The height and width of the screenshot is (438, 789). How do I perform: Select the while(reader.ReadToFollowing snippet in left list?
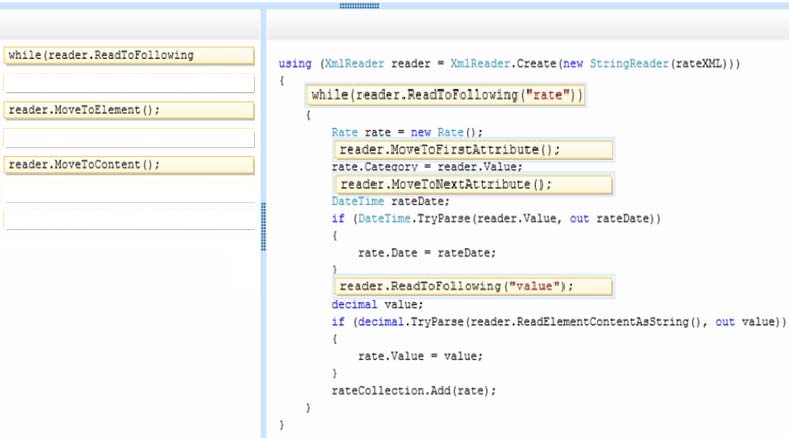(129, 55)
